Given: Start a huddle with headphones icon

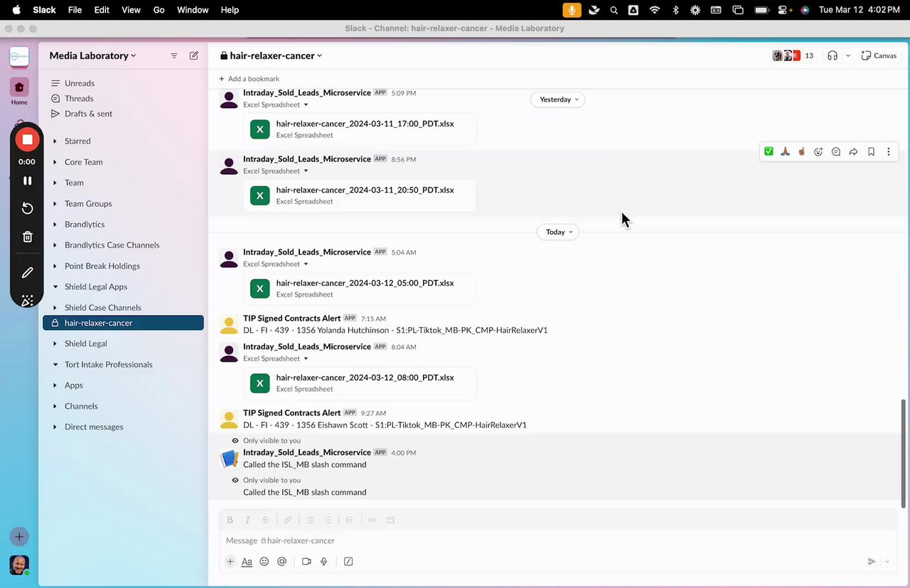Looking at the screenshot, I should tap(833, 55).
